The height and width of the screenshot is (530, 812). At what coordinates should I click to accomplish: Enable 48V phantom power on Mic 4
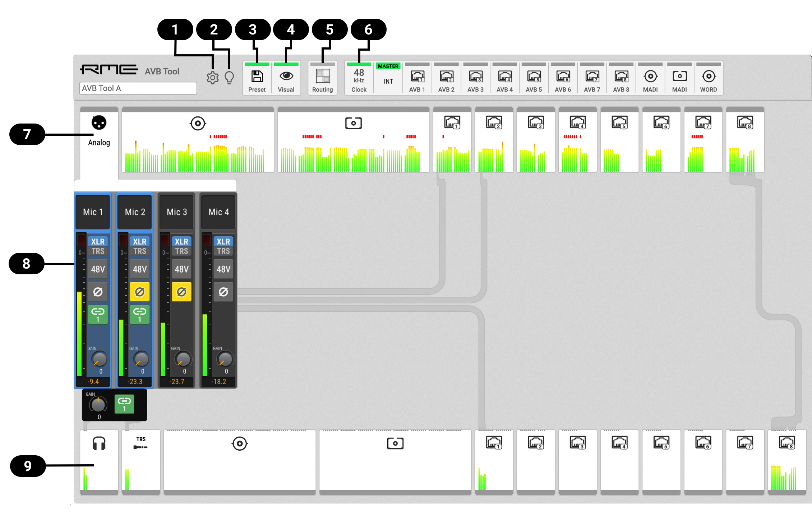click(x=223, y=269)
